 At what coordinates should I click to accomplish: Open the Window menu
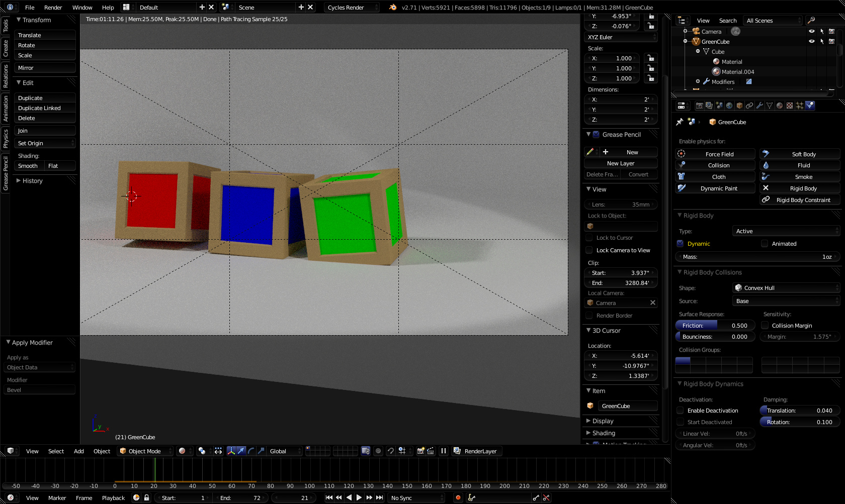[82, 8]
